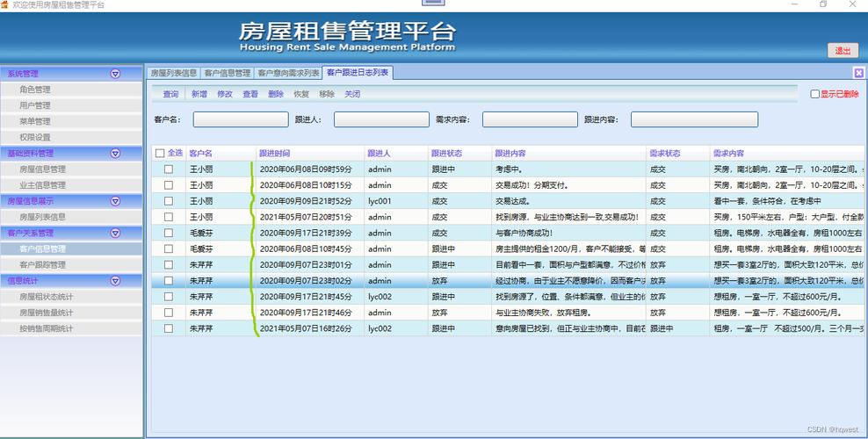The height and width of the screenshot is (439, 868).
Task: Check row with time 2020年09月17日21时39分
Action: 169,234
